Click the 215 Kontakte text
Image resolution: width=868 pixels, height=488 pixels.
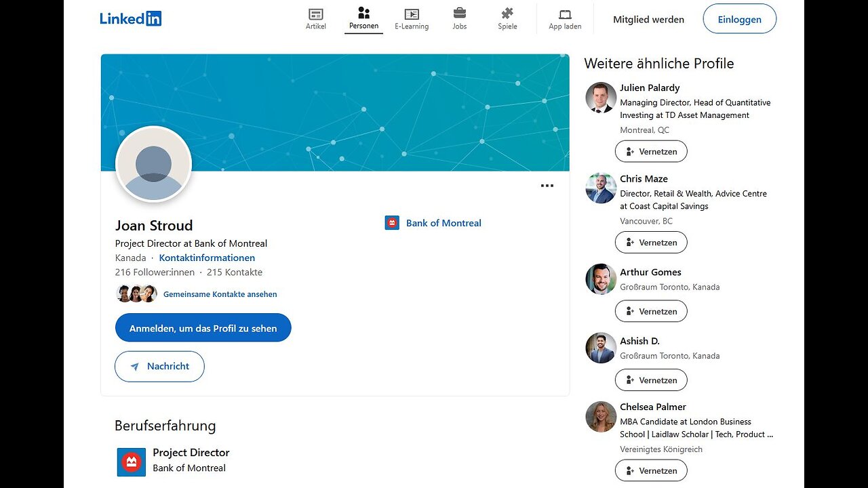[x=235, y=272]
